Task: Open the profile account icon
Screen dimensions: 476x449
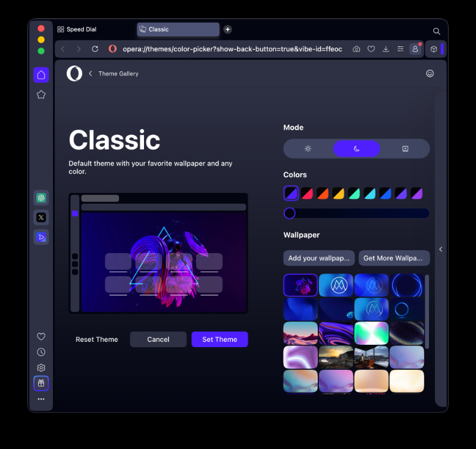Action: coord(415,49)
